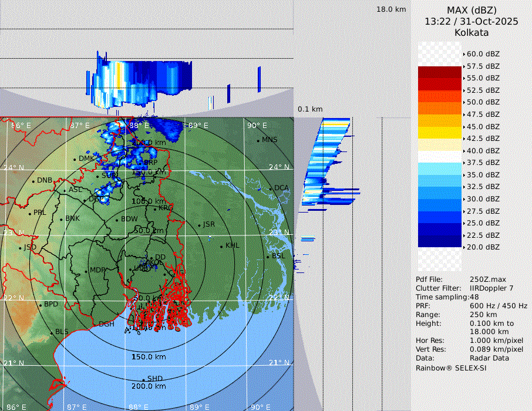Click the BLS station marker
The height and width of the screenshot is (411, 532).
(51, 332)
